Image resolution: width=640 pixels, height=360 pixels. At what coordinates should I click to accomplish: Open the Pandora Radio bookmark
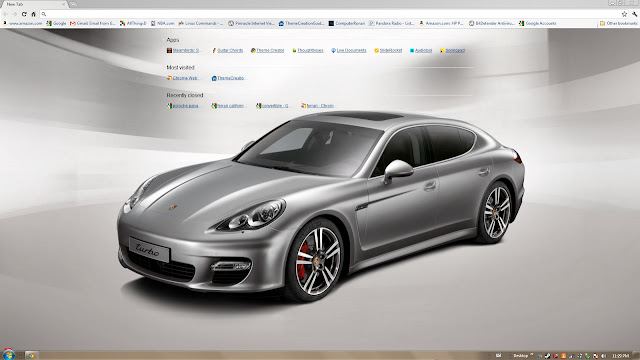392,23
